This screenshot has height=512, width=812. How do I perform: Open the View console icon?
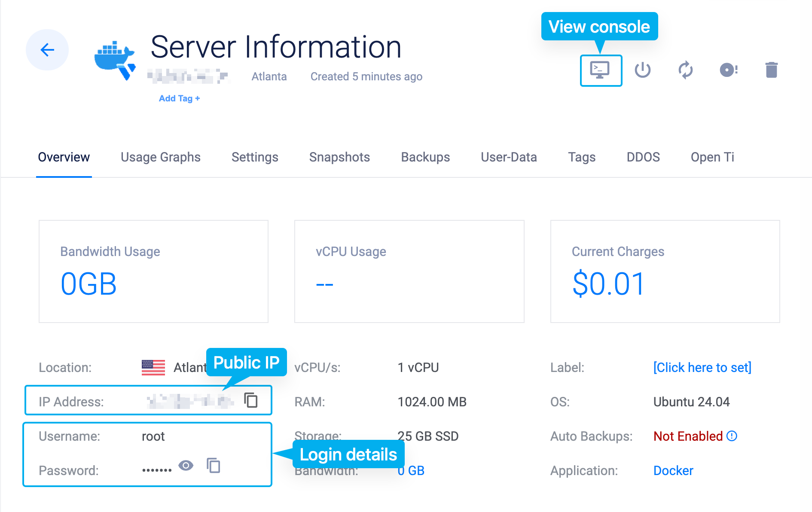point(600,70)
